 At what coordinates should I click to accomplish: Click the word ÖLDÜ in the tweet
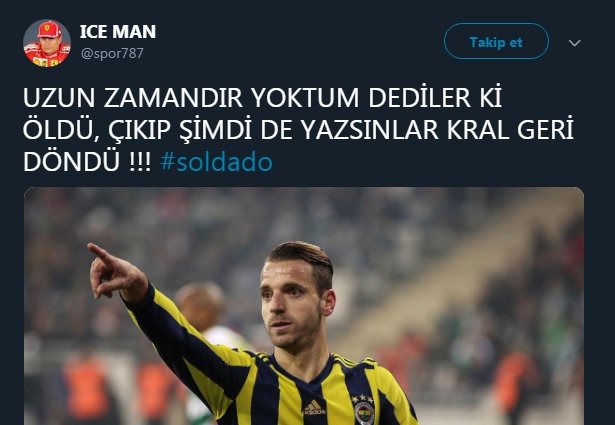tap(60, 129)
